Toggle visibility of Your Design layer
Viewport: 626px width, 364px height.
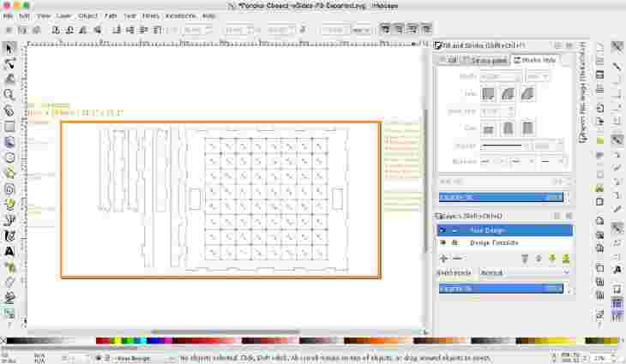442,230
